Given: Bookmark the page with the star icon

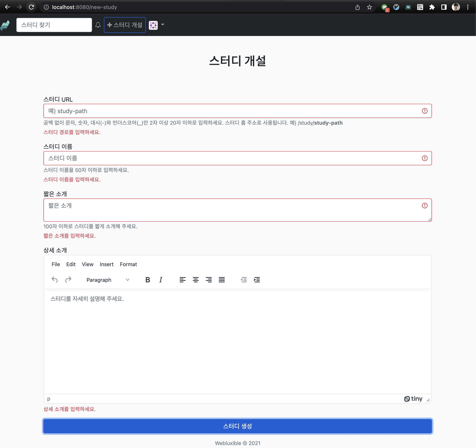Looking at the screenshot, I should tap(369, 7).
